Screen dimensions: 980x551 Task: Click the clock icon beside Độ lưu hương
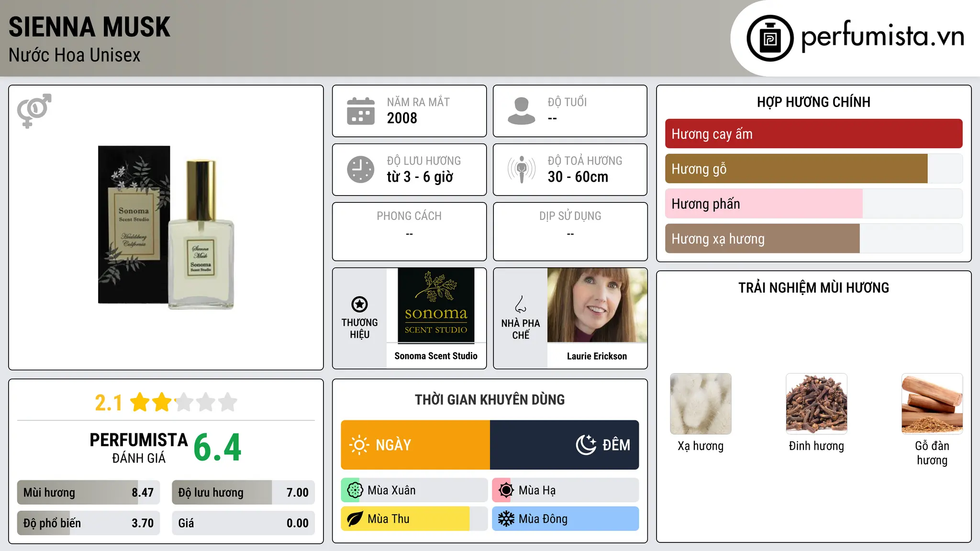(x=361, y=169)
